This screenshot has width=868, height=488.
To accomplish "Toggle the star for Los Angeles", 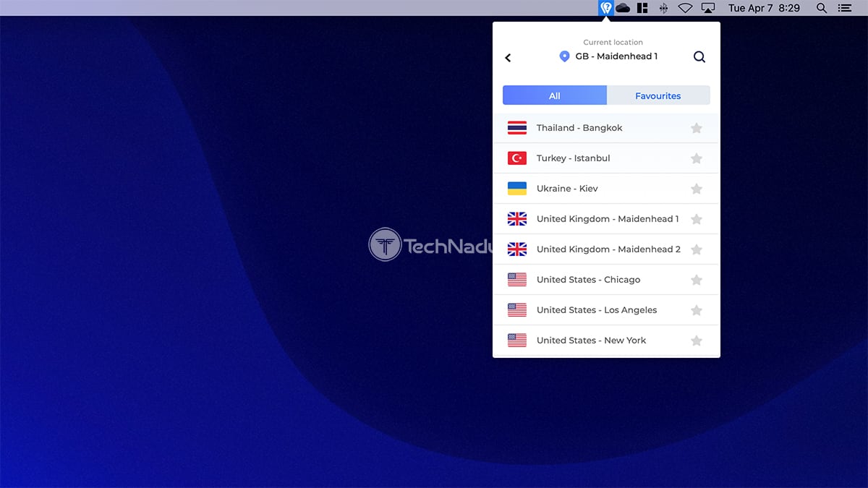I will click(697, 310).
